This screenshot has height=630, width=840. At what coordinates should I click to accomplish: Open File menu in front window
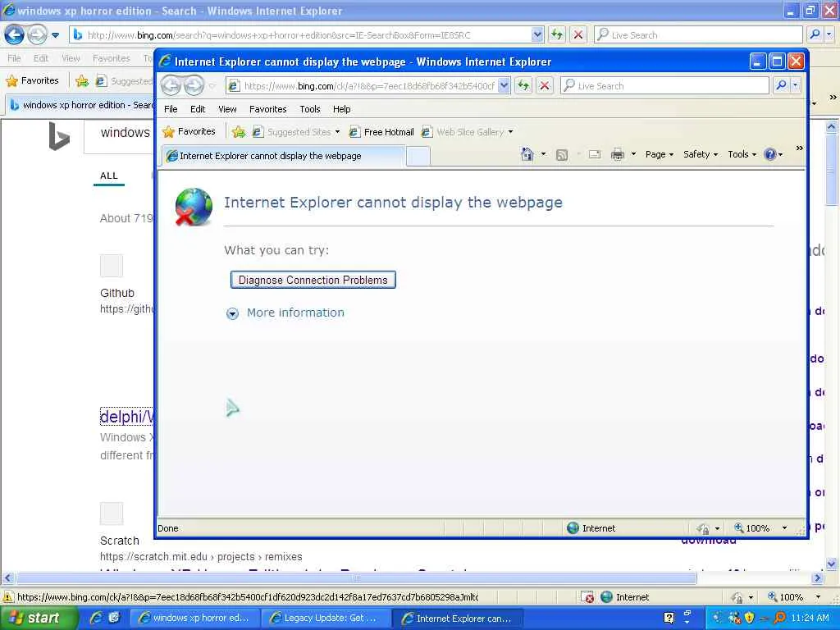point(171,109)
